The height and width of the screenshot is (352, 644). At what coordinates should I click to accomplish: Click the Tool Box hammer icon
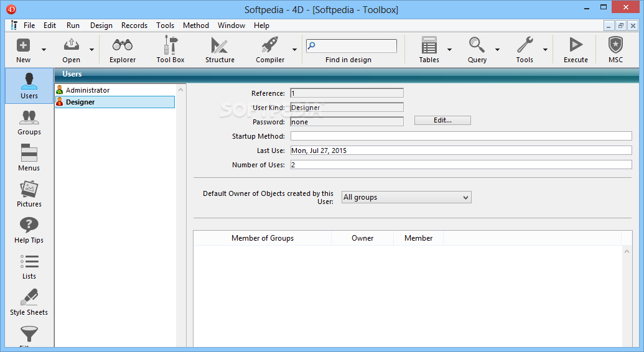coord(170,45)
